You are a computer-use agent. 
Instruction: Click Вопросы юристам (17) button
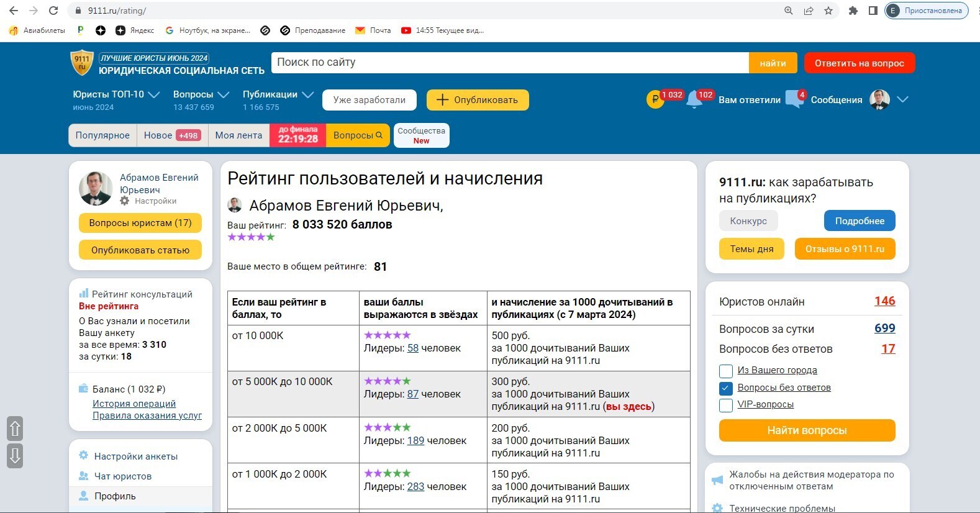tap(140, 223)
